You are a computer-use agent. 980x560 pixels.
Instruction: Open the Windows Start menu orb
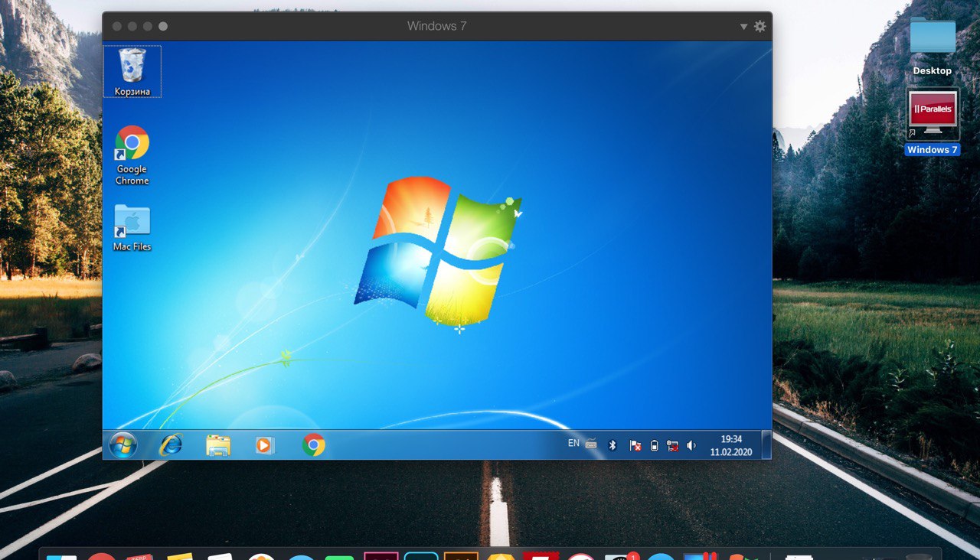pyautogui.click(x=122, y=444)
